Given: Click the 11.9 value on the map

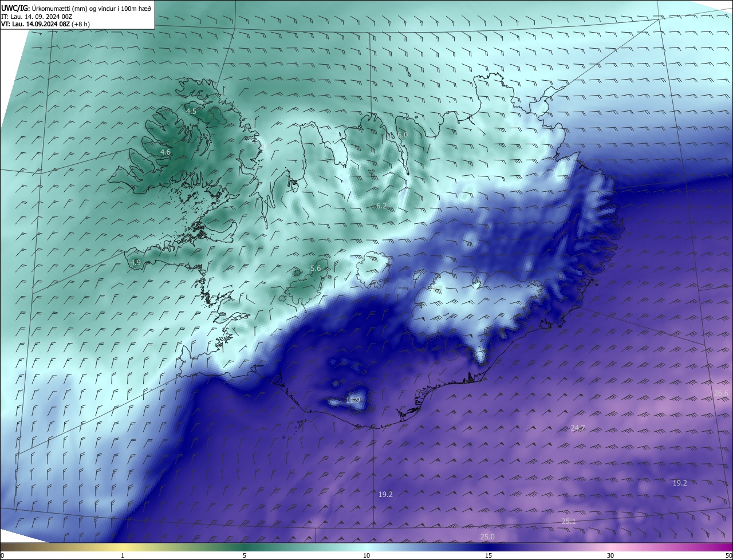Looking at the screenshot, I should (x=353, y=400).
